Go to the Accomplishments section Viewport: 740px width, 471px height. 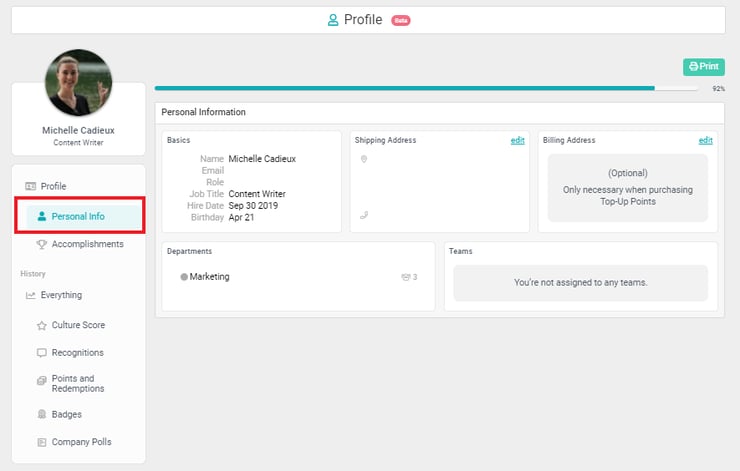[87, 244]
